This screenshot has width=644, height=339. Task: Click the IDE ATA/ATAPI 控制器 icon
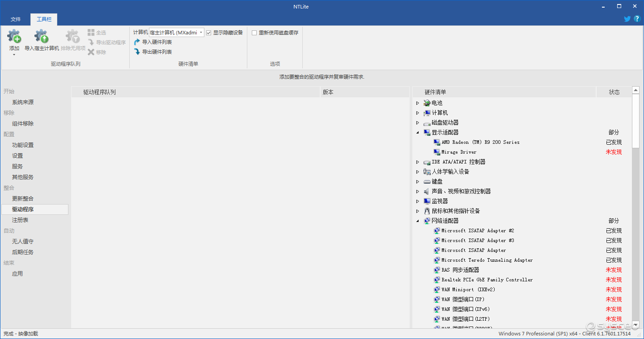(427, 162)
